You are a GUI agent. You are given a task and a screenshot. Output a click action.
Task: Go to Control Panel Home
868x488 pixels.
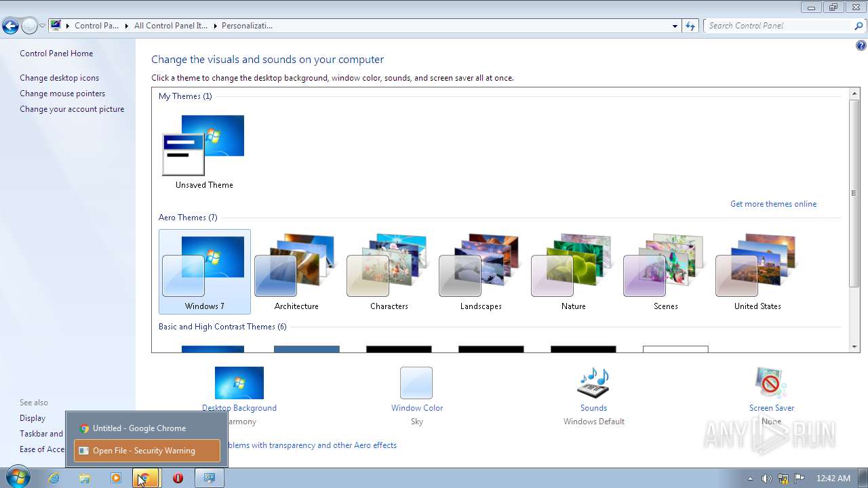pyautogui.click(x=56, y=54)
